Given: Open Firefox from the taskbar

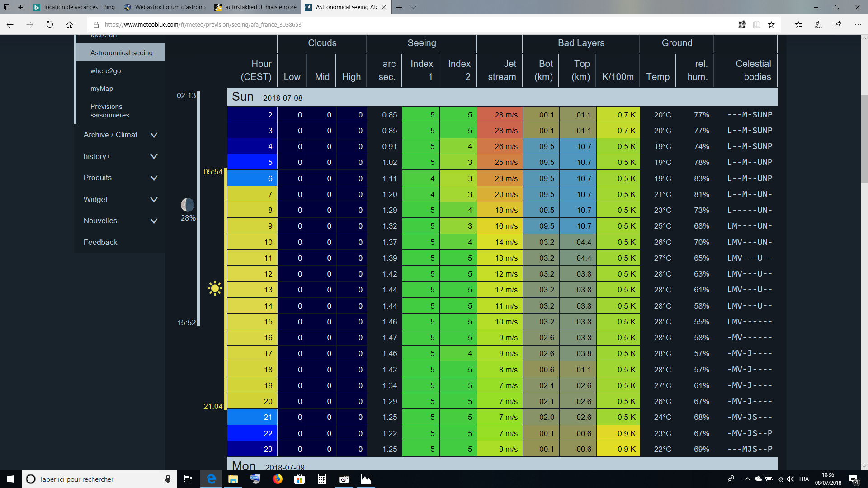Looking at the screenshot, I should click(278, 479).
